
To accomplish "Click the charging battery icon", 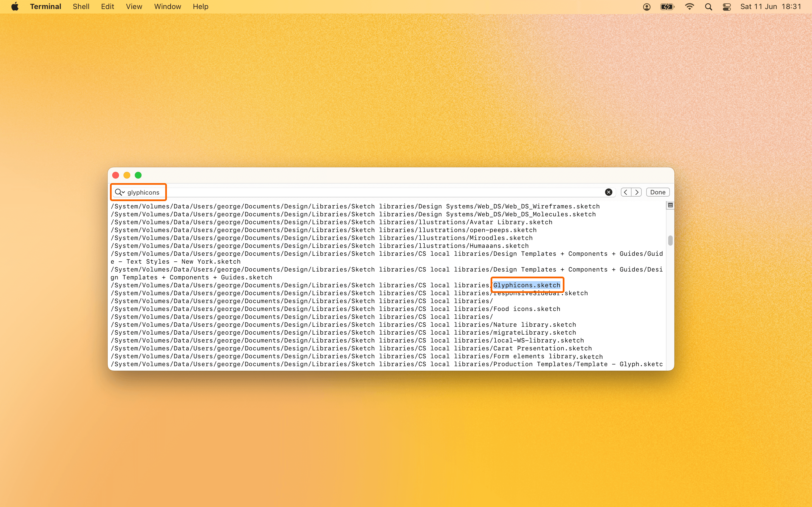I will [667, 6].
